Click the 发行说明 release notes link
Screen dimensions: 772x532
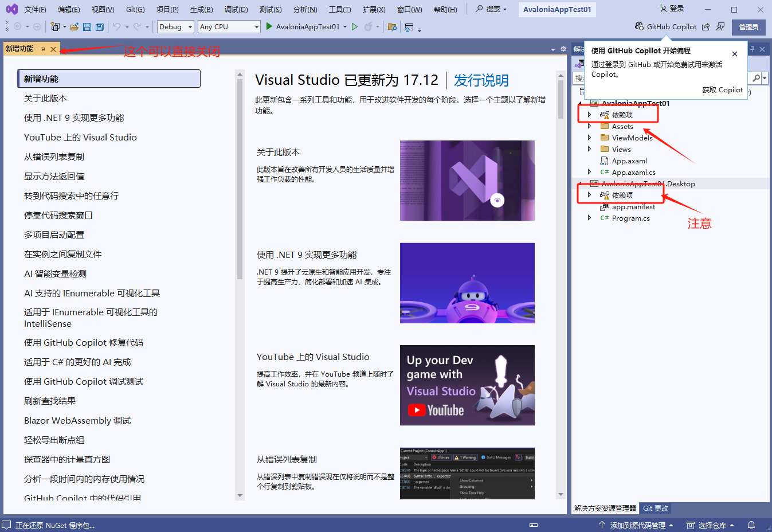(481, 80)
